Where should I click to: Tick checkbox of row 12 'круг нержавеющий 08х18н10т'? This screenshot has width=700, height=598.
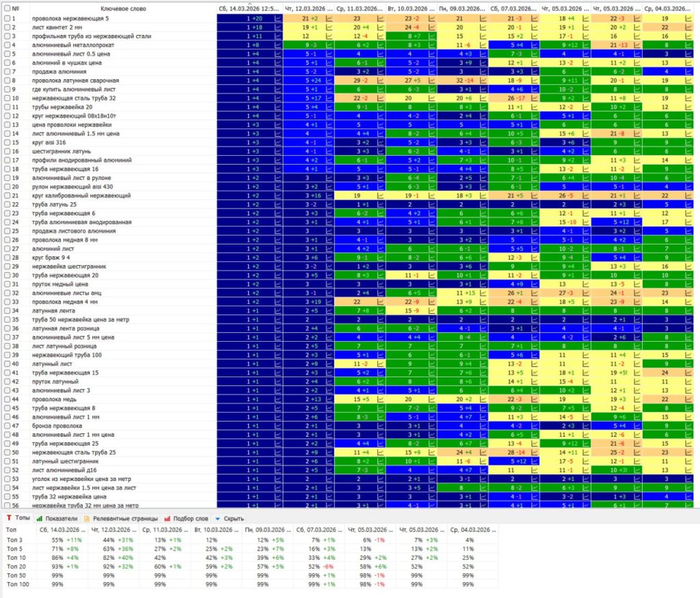pyautogui.click(x=7, y=116)
